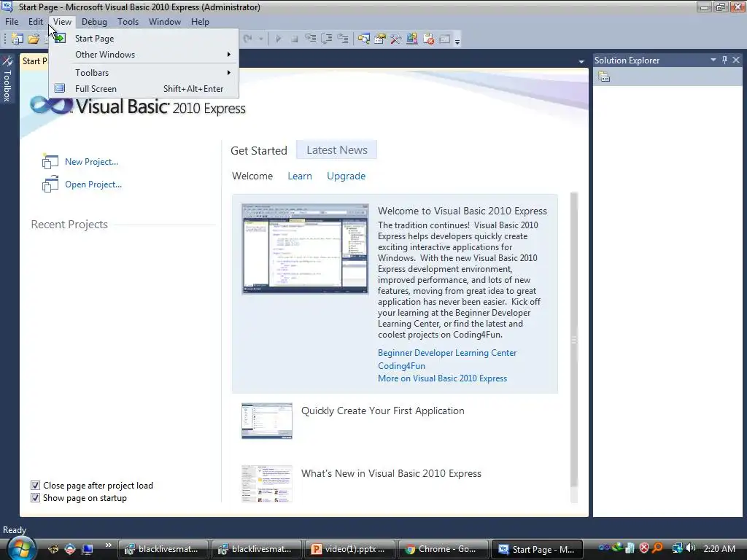Open the Properties Window toolbar icon
Image resolution: width=747 pixels, height=560 pixels.
point(379,39)
